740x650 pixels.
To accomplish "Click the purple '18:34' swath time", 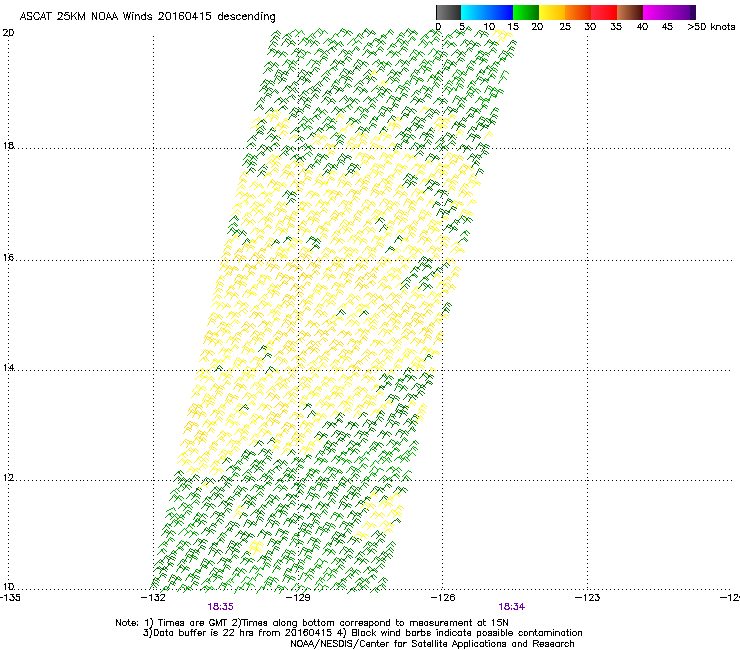I will [x=512, y=607].
